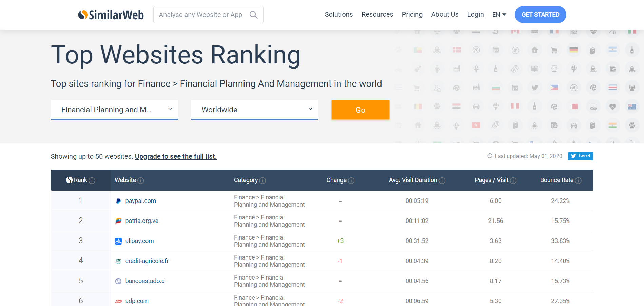The height and width of the screenshot is (306, 644).
Task: Click the bancoestado.cl favicon
Action: pos(118,281)
